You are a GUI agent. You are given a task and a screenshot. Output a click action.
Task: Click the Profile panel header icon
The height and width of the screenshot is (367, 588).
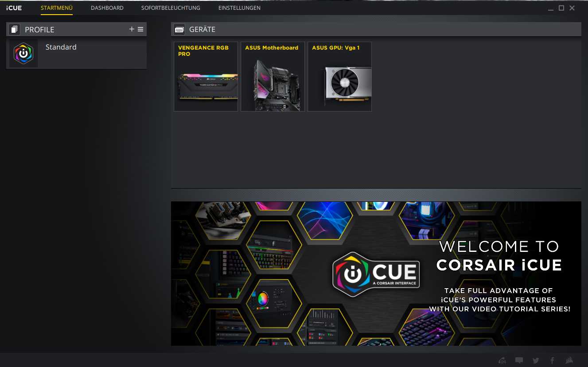coord(14,30)
